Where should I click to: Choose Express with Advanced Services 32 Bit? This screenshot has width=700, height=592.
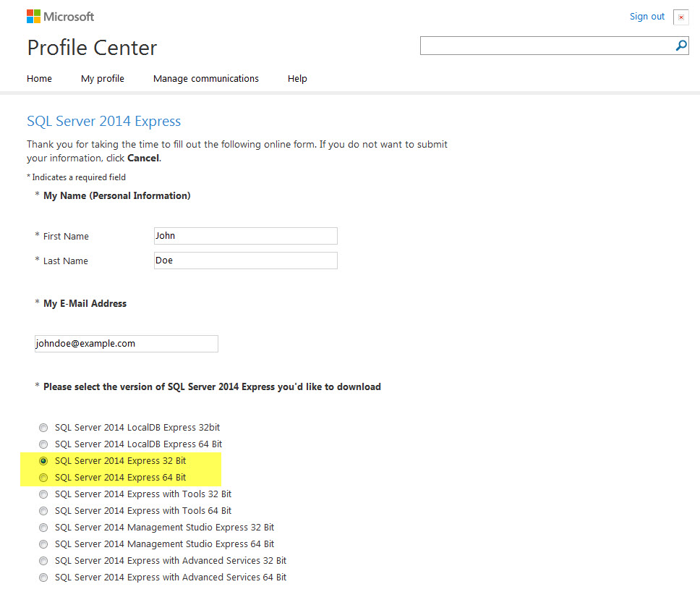[43, 561]
